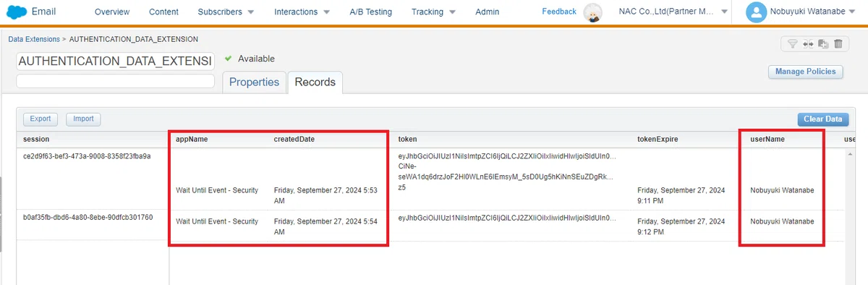868x285 pixels.
Task: Select session ce2d9f63-bef3-473a-9008-8358f23fba9a
Action: pos(87,156)
